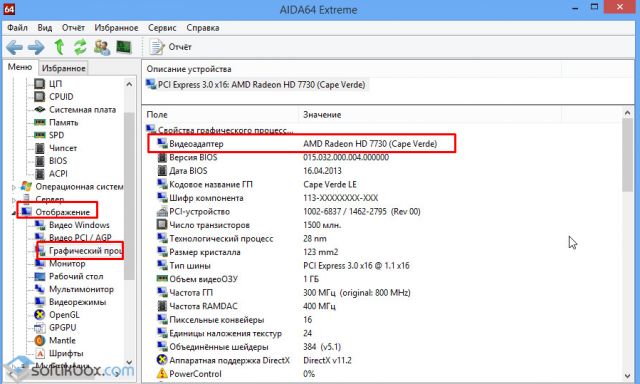The image size is (640, 384).
Task: Select CPUID tree item
Action: (x=61, y=97)
